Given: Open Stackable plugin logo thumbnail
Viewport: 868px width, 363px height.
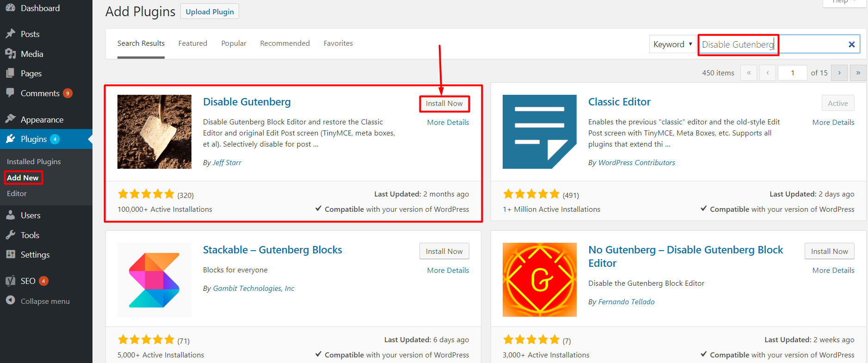Looking at the screenshot, I should click(x=154, y=280).
